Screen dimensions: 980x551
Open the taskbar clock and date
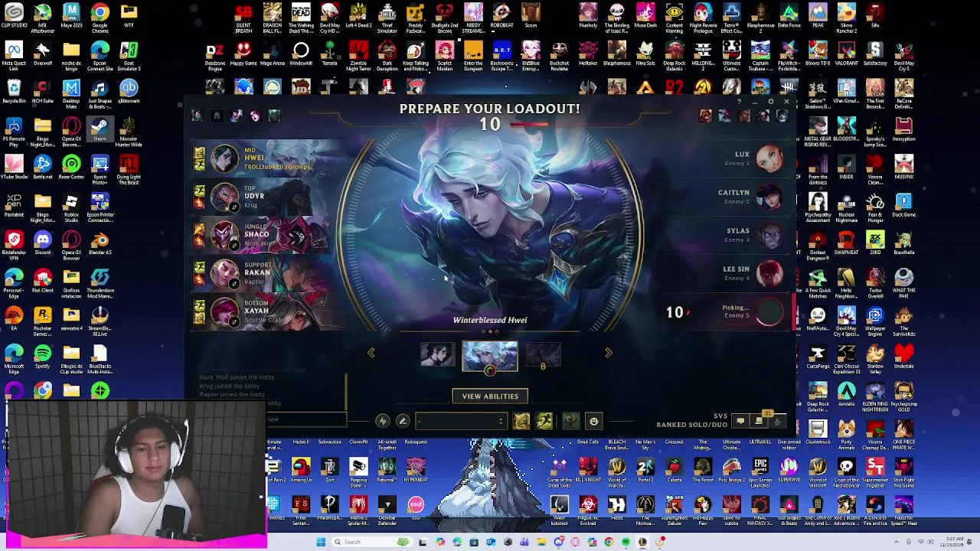(952, 542)
